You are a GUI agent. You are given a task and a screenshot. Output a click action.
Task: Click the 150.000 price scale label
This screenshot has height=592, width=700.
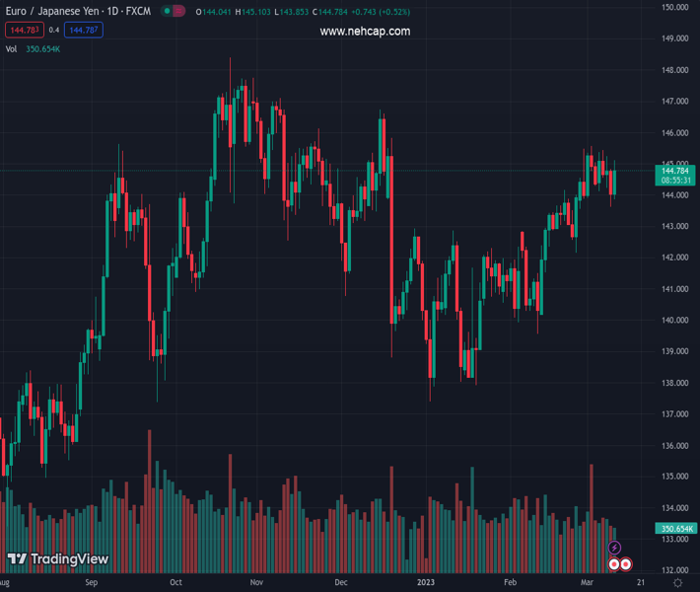674,8
